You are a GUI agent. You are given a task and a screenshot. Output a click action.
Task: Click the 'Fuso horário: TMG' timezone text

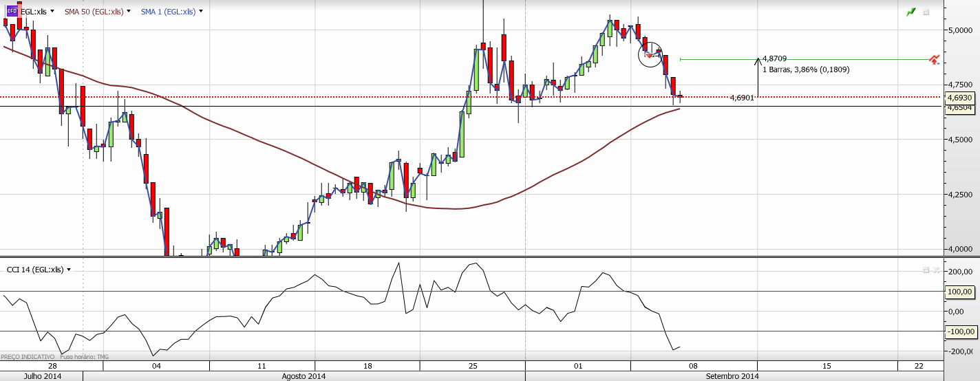point(84,357)
